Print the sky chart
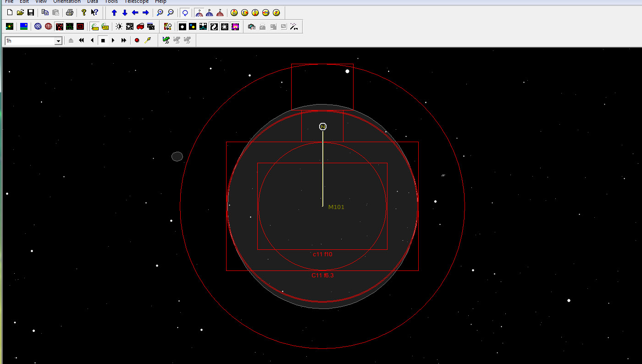Screen dimensions: 642x364 [x=70, y=12]
